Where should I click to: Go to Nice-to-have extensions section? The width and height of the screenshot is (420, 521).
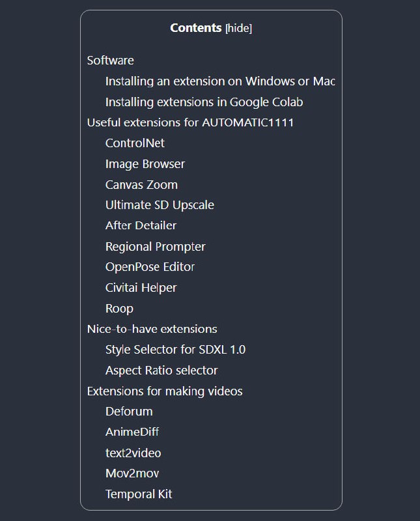152,329
